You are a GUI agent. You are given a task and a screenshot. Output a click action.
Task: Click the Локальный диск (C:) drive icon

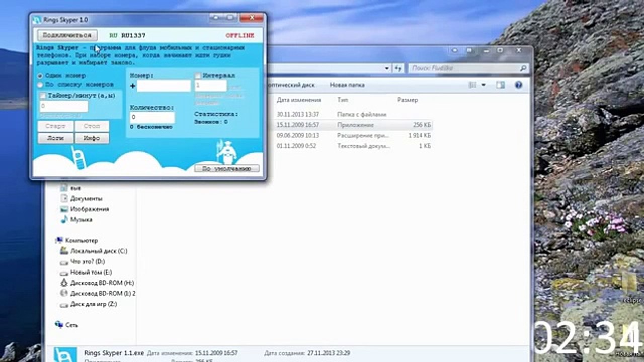[x=64, y=251]
